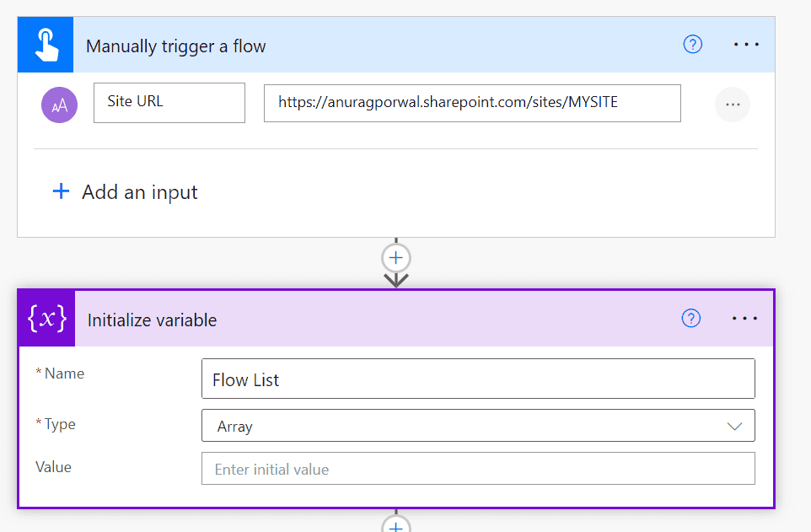Image resolution: width=811 pixels, height=532 pixels.
Task: Click the Initialize variable curly-brace icon
Action: click(46, 319)
